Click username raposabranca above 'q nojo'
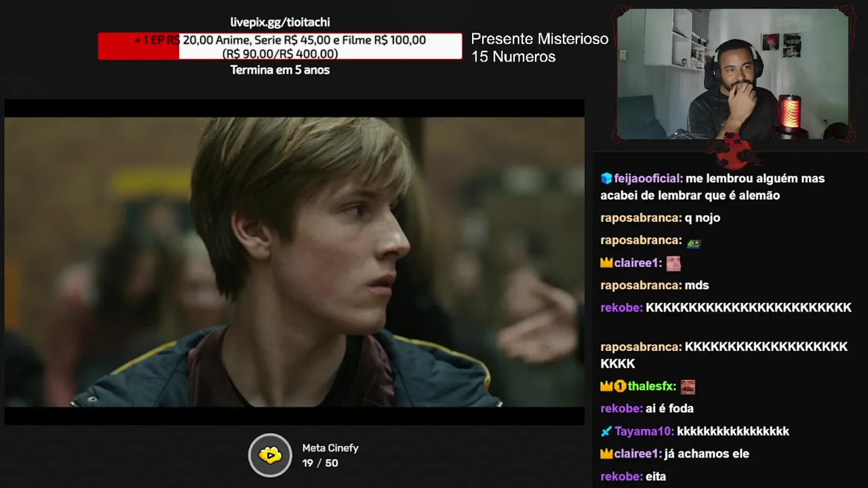The height and width of the screenshot is (488, 868). pyautogui.click(x=641, y=218)
